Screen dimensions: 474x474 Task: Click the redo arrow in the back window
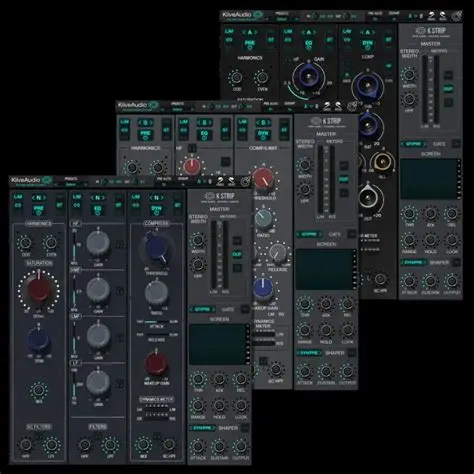(x=443, y=15)
